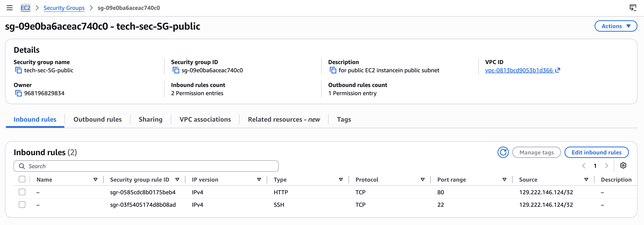The width and height of the screenshot is (644, 225).
Task: Select all inbound rules checkbox
Action: pyautogui.click(x=22, y=179)
